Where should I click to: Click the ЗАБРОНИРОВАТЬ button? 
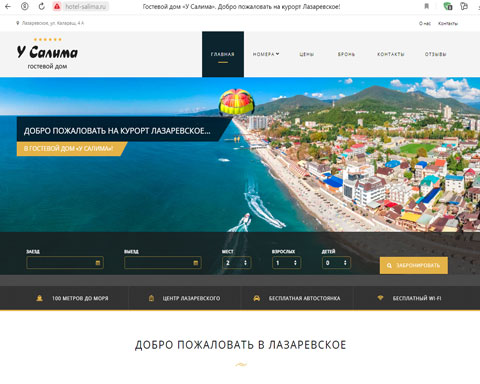click(413, 265)
